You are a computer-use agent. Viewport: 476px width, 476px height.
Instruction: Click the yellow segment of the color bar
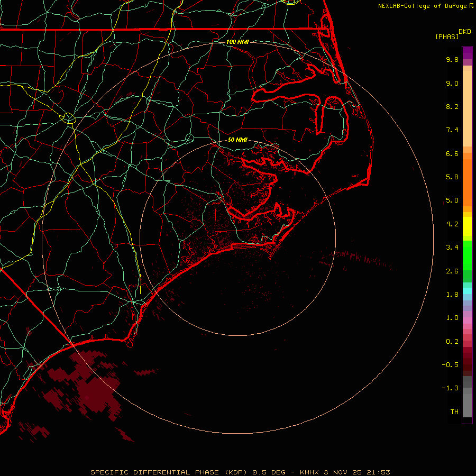point(467,226)
